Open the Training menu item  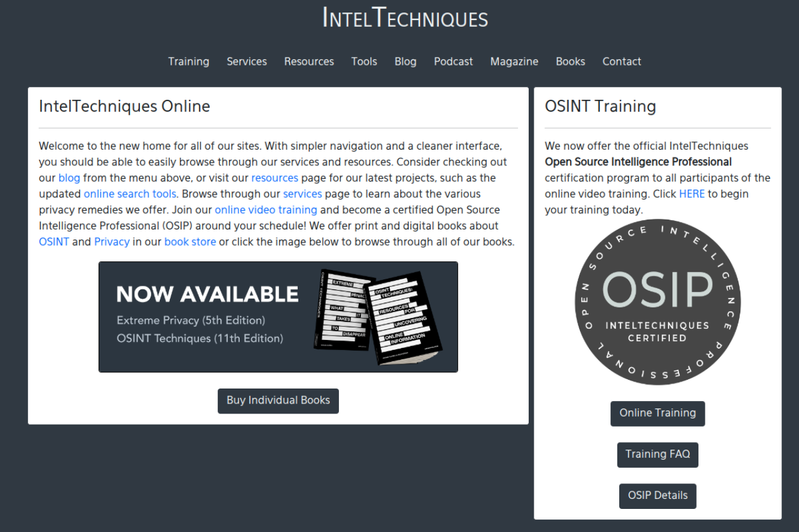pyautogui.click(x=189, y=61)
